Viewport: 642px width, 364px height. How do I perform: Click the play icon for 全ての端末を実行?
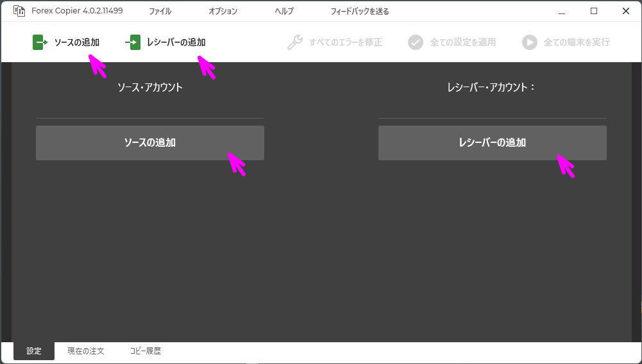(529, 42)
